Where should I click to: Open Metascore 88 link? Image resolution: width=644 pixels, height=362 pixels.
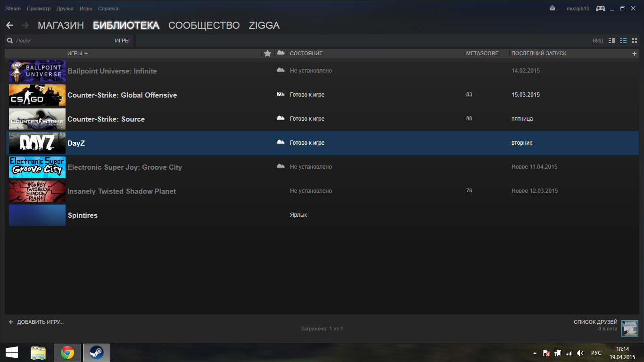(469, 119)
